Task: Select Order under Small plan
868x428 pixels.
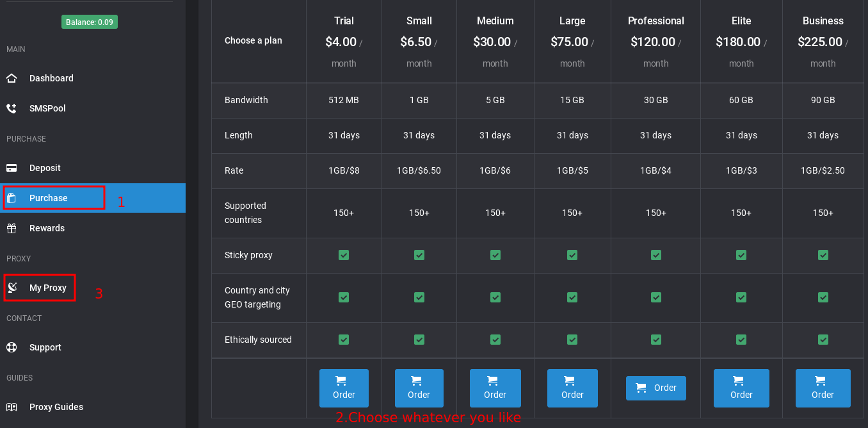Action: point(419,388)
